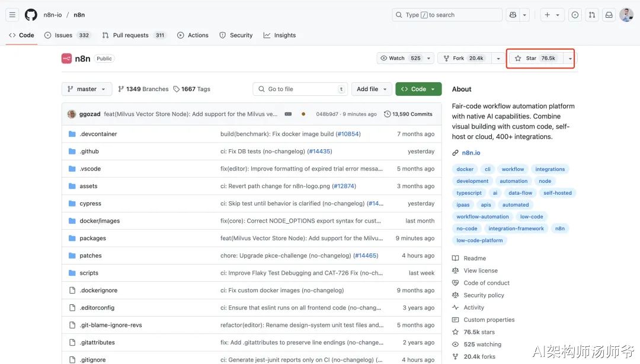Image resolution: width=640 pixels, height=364 pixels.
Task: Focus the Type / to search field
Action: click(447, 15)
